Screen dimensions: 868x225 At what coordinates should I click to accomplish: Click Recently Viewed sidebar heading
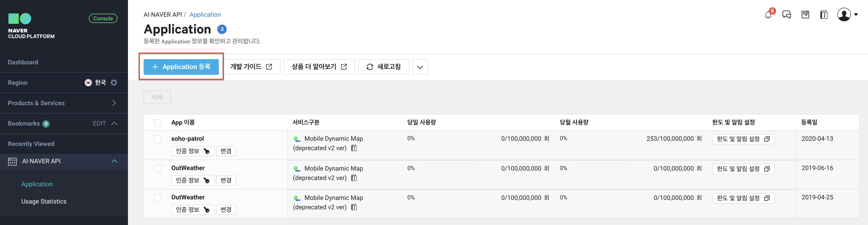click(31, 144)
